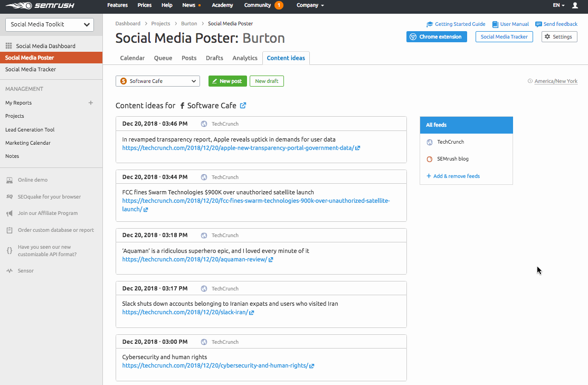
Task: Click the User Manual book icon
Action: (x=495, y=24)
